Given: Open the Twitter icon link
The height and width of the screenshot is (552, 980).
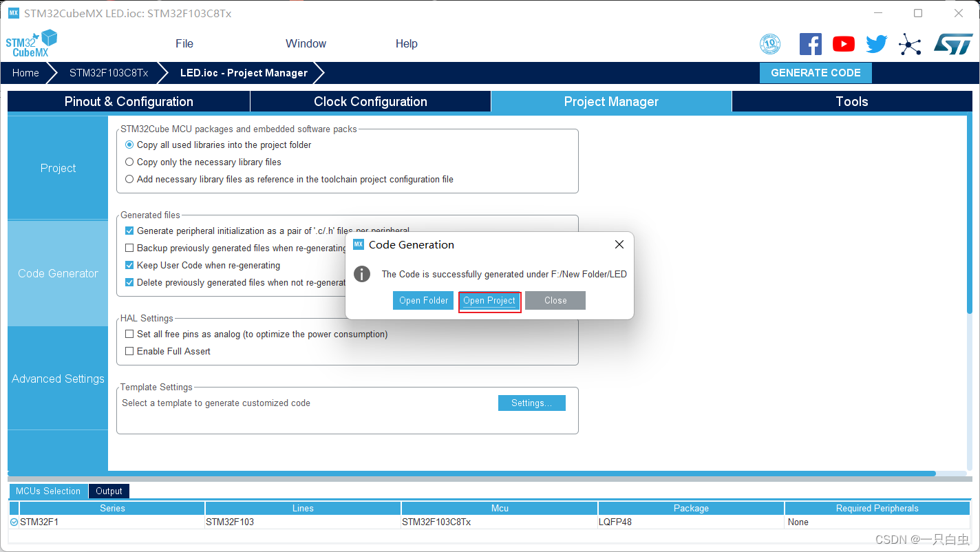Looking at the screenshot, I should pos(877,44).
